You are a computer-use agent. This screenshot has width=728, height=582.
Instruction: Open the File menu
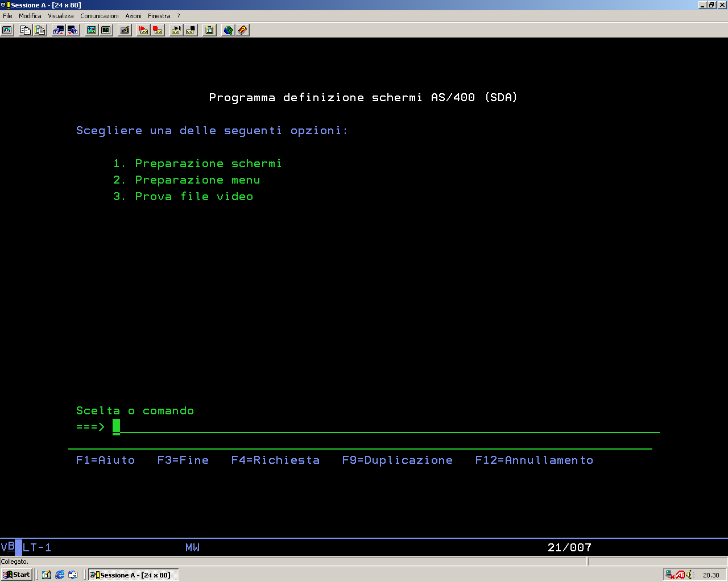7,16
